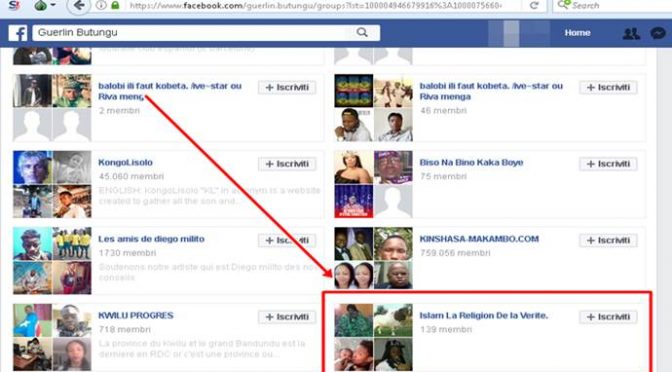The height and width of the screenshot is (372, 672).
Task: Click the site information icon
Action: [x=101, y=6]
